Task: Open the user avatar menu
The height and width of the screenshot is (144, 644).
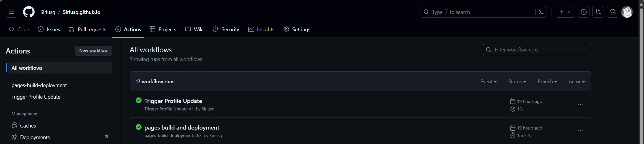Action: pyautogui.click(x=627, y=12)
